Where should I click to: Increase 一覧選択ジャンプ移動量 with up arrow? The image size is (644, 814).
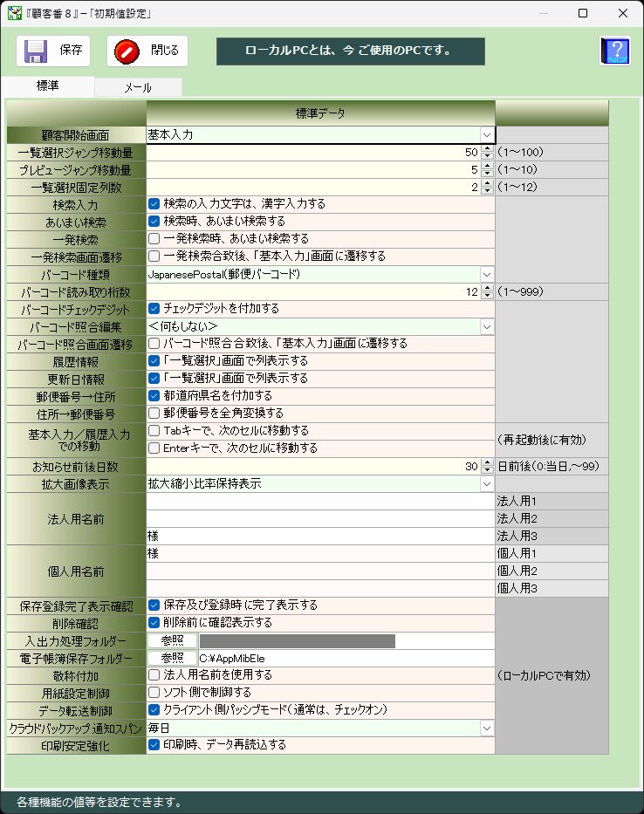pyautogui.click(x=487, y=148)
